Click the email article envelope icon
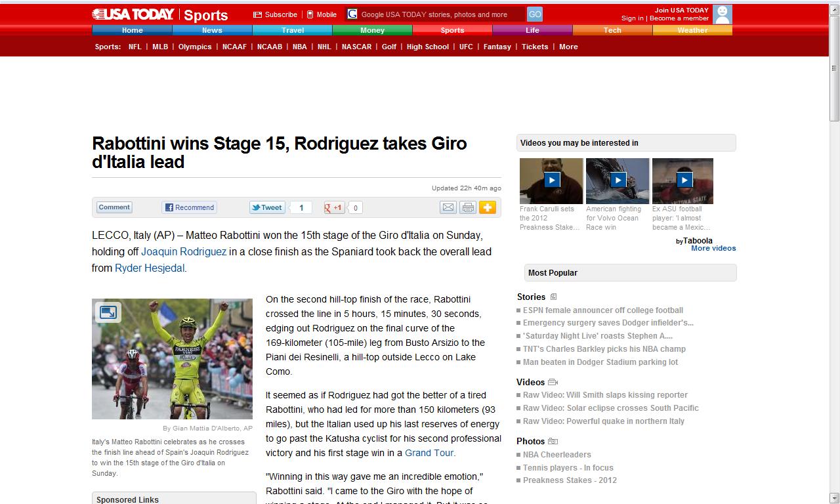 [448, 207]
